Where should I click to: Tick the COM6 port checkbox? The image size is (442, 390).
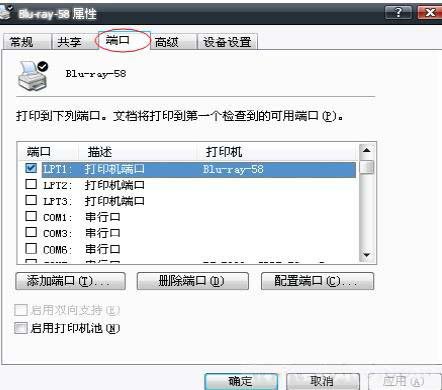[31, 248]
